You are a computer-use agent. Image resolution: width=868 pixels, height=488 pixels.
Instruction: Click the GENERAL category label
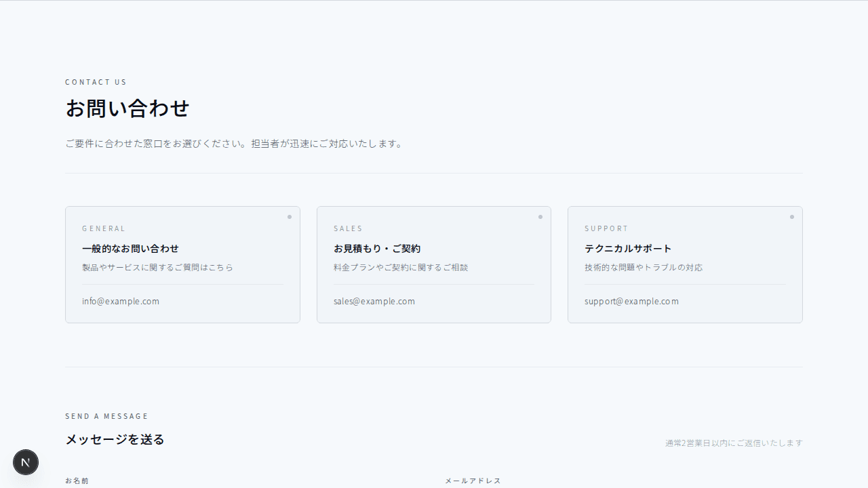pos(104,229)
